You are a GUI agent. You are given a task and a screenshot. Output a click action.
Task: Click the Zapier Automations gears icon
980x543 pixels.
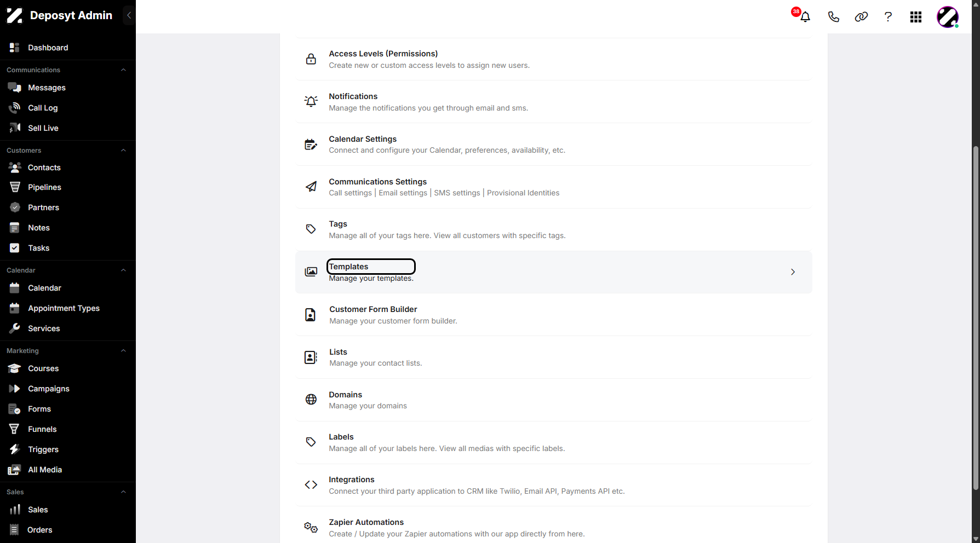click(x=311, y=528)
